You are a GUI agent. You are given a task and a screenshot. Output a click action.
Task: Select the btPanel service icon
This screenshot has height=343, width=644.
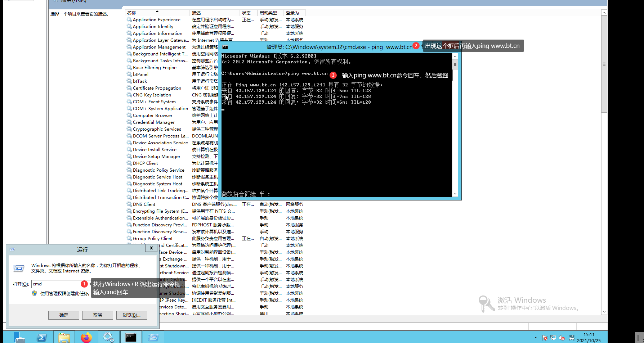point(129,74)
